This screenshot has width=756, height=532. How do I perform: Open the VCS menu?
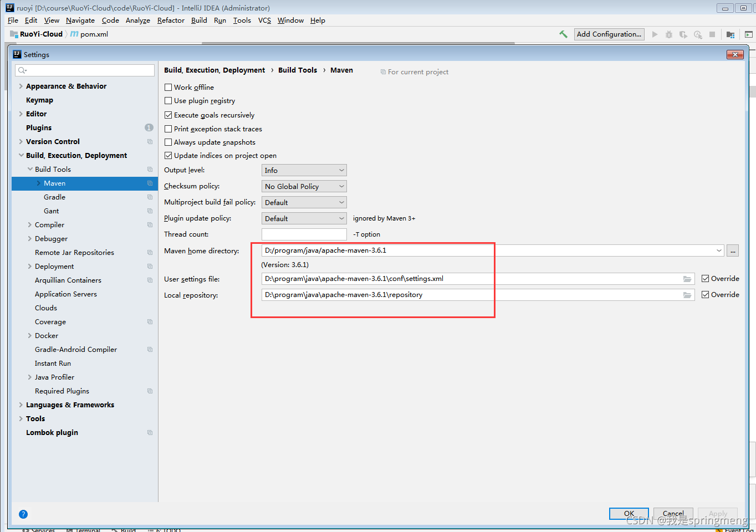(264, 21)
